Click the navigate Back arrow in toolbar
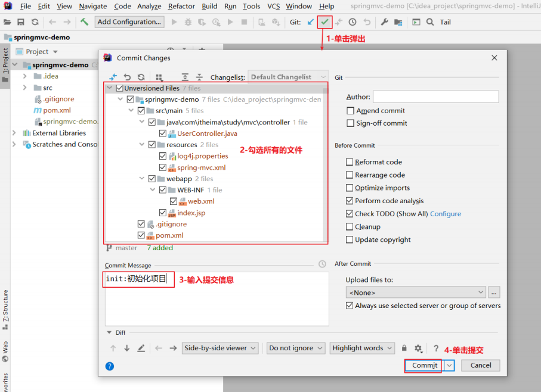541x392 pixels. coord(52,22)
